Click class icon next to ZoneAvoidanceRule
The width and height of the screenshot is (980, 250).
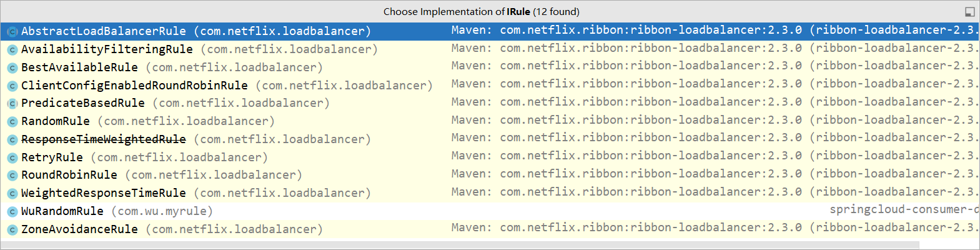pyautogui.click(x=12, y=230)
